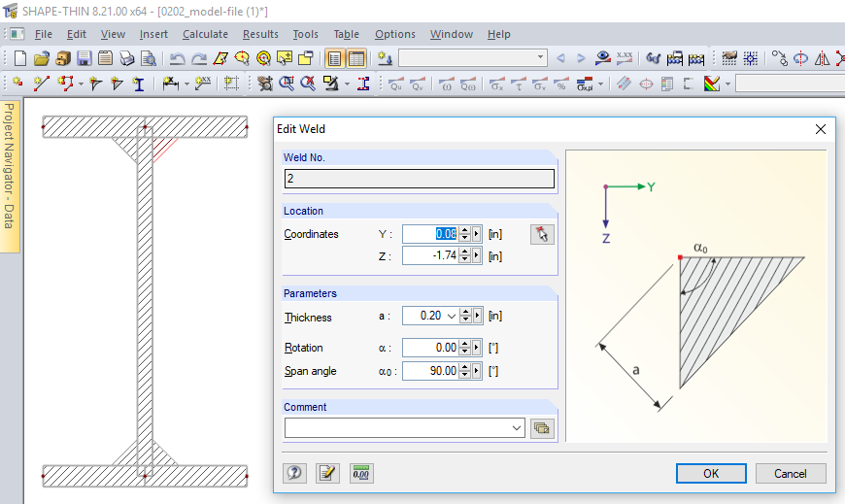Create a new file with blank page icon
Image resolution: width=845 pixels, height=504 pixels.
pyautogui.click(x=20, y=58)
